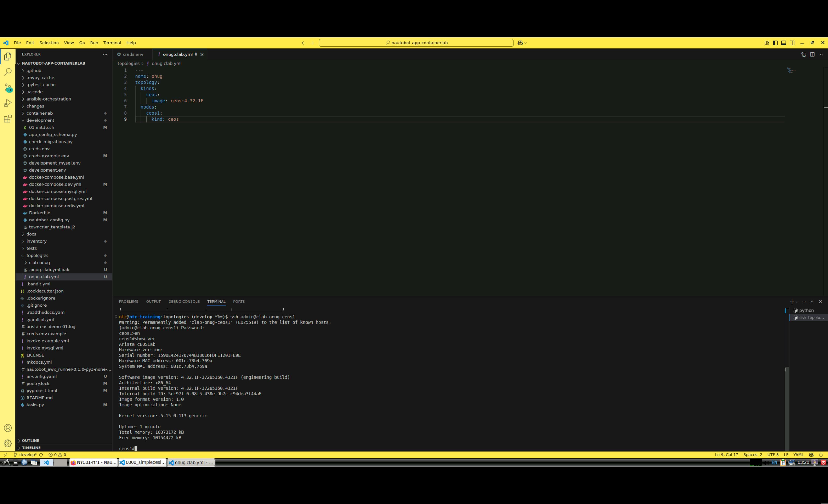The image size is (828, 504).
Task: Toggle Secondary Side Bar visibility
Action: (x=792, y=43)
